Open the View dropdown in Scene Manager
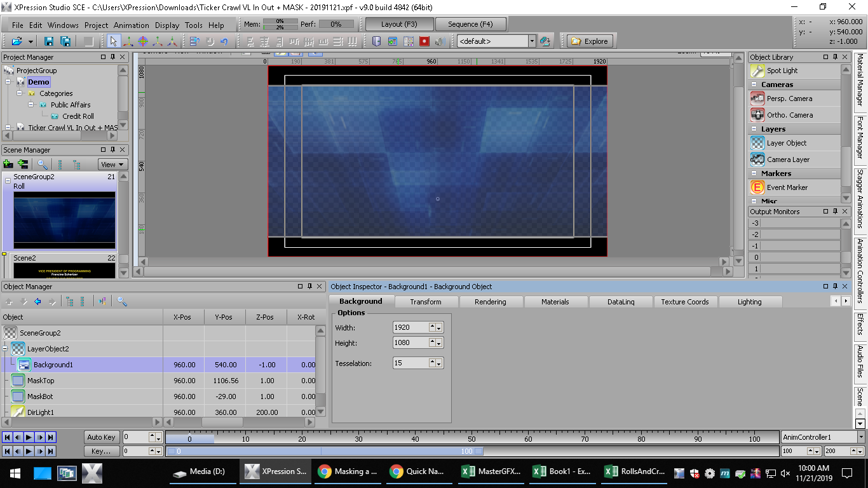 coord(113,164)
